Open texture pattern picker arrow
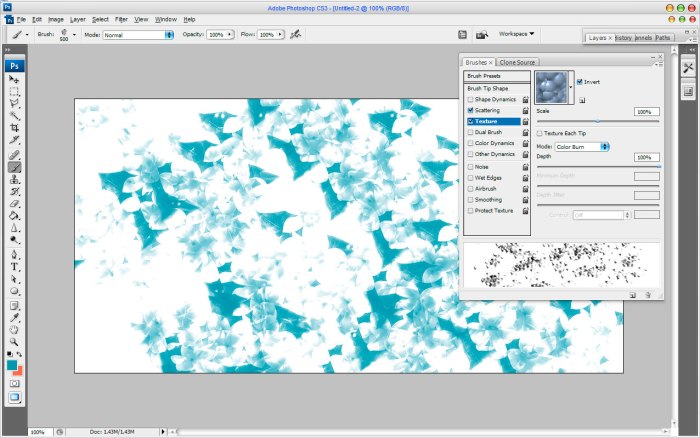 (x=571, y=87)
